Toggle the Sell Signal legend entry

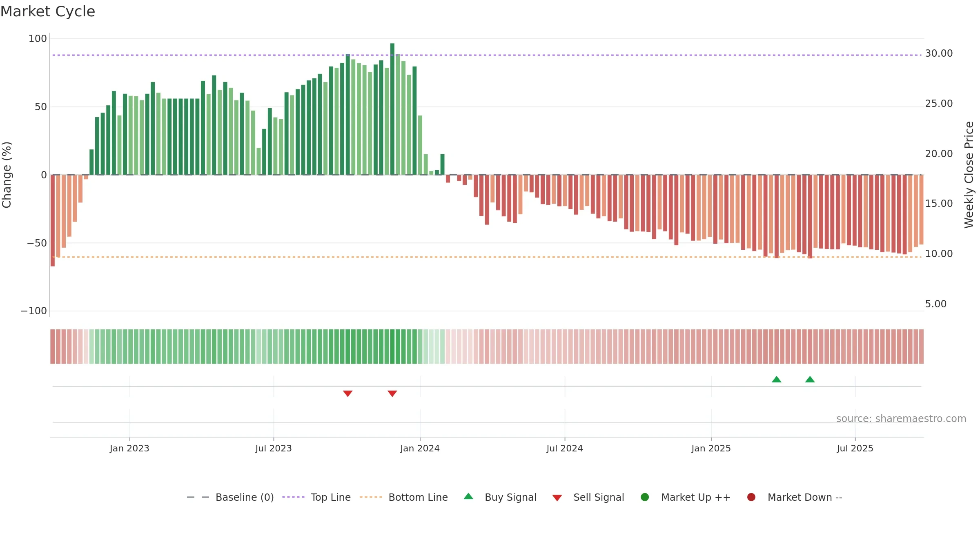click(x=588, y=497)
